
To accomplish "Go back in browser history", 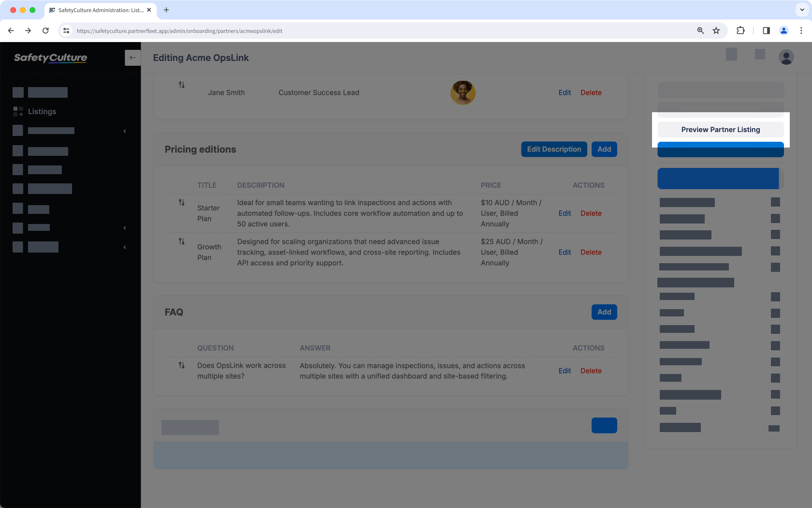I will (11, 30).
